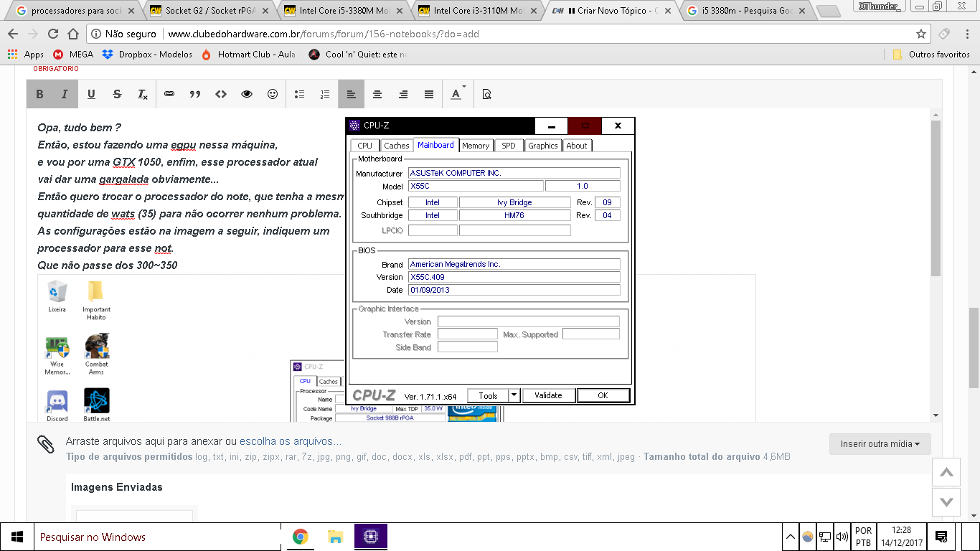This screenshot has width=980, height=551.
Task: Bookmark this page with the star icon
Action: coord(921,34)
